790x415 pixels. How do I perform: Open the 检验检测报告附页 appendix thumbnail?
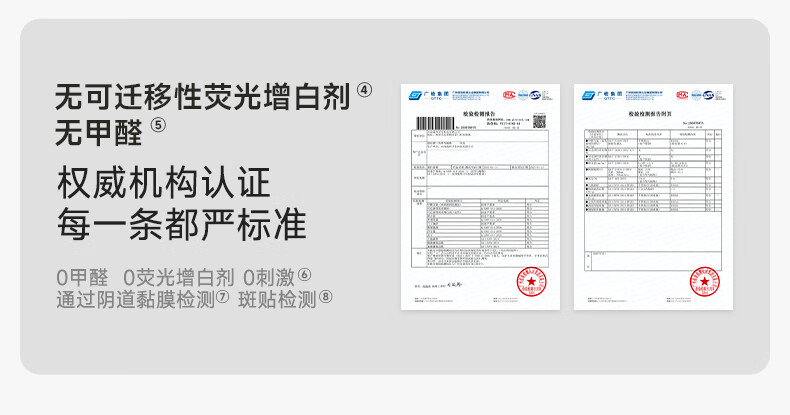[x=653, y=197]
